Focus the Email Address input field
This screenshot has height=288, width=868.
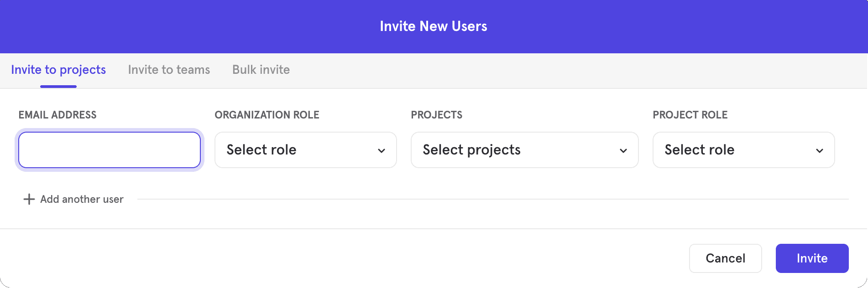click(110, 150)
